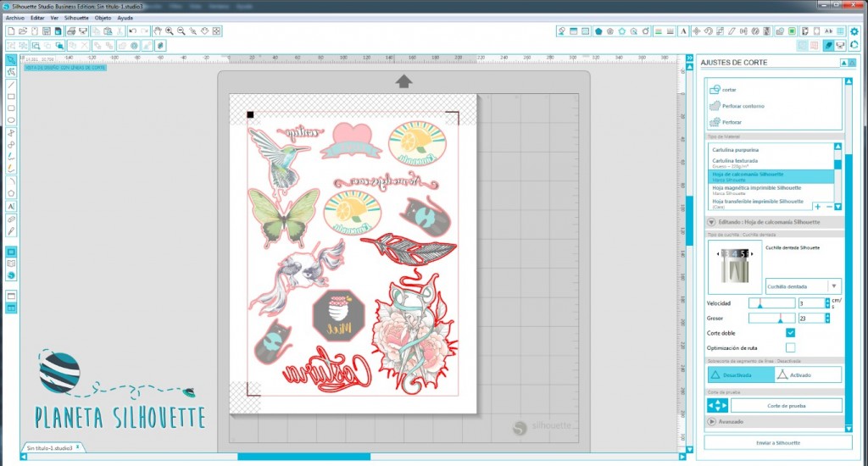This screenshot has width=868, height=466.
Task: Click the Grosor value input field
Action: coord(811,319)
